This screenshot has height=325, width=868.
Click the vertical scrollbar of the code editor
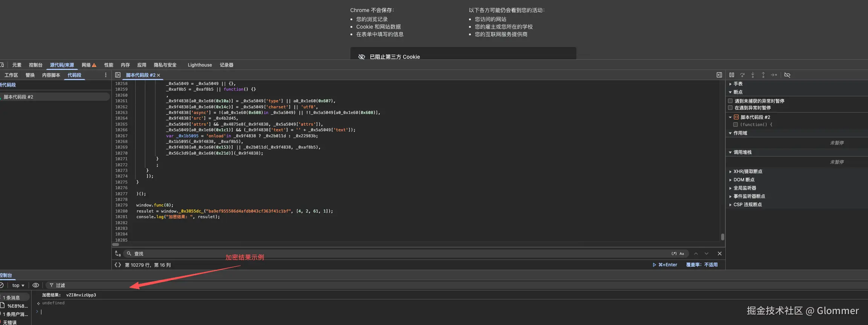[722, 237]
